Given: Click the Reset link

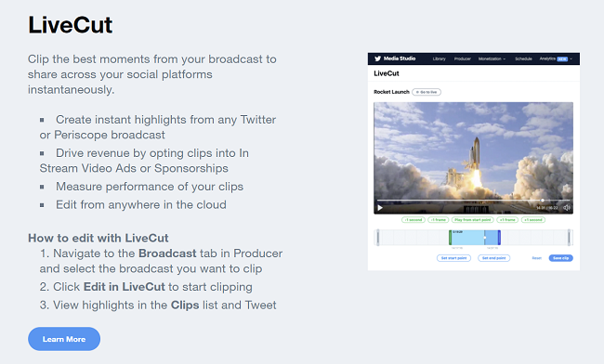Looking at the screenshot, I should coord(537,258).
